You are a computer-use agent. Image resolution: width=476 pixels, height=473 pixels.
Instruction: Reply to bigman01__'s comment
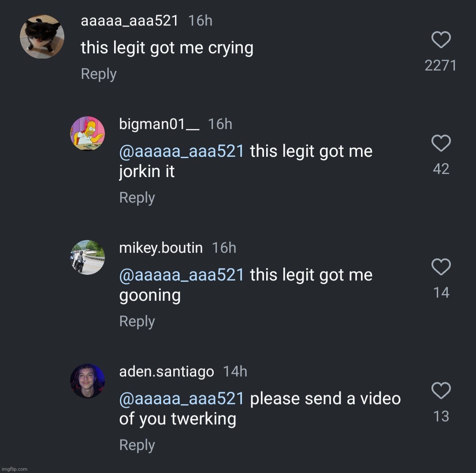click(x=137, y=198)
